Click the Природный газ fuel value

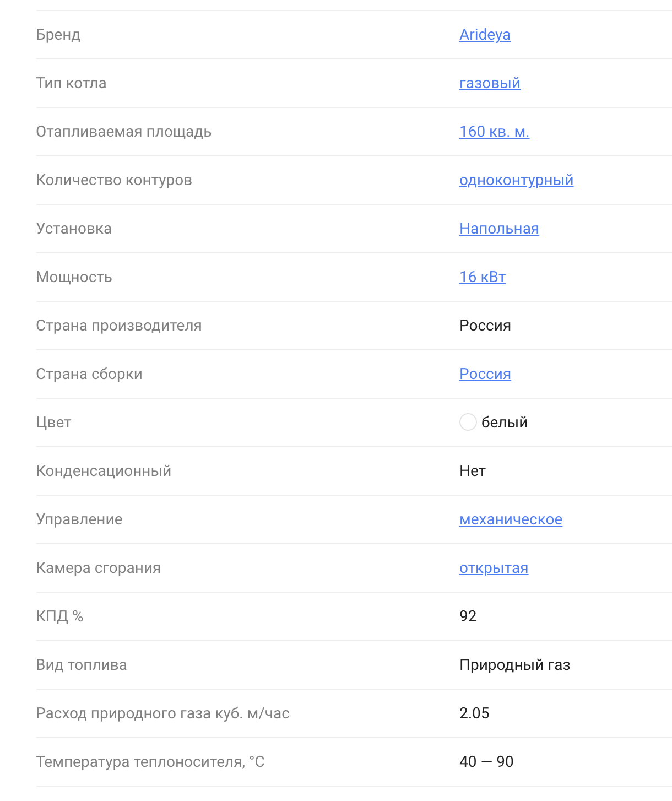tap(514, 665)
